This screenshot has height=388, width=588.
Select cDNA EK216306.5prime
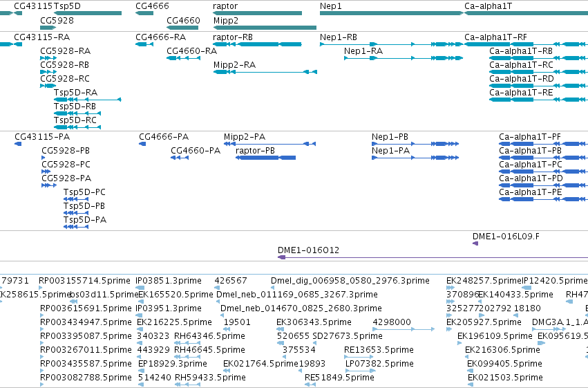(502, 350)
